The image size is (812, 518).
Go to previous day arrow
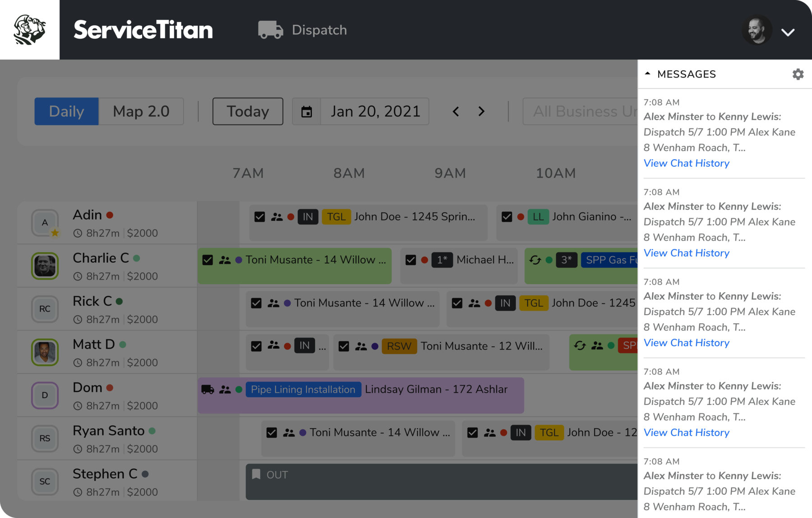456,111
